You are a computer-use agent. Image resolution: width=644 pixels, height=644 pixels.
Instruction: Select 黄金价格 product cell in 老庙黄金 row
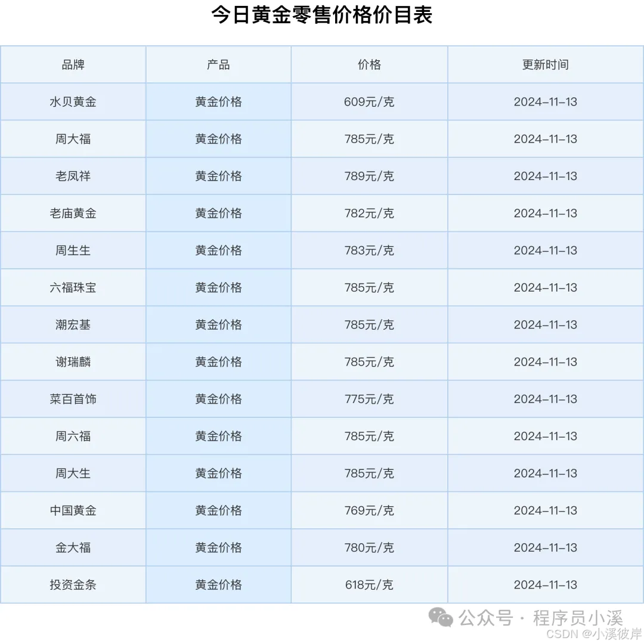[218, 213]
